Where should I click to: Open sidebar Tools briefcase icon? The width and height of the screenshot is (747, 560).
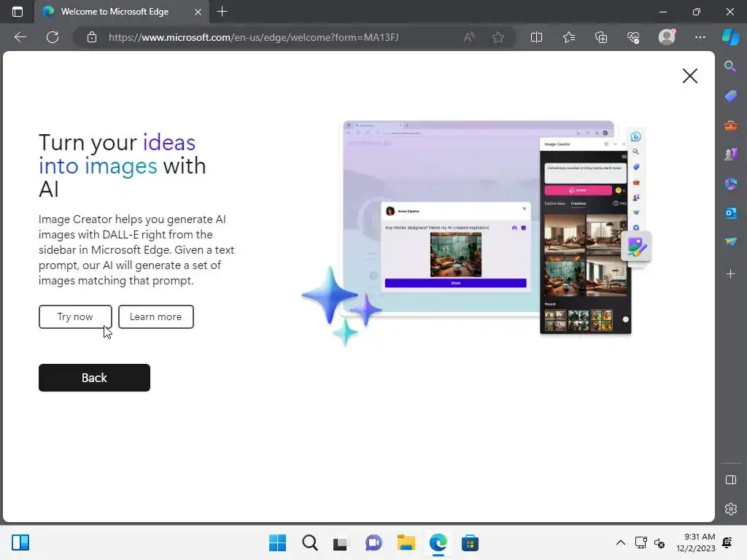731,125
